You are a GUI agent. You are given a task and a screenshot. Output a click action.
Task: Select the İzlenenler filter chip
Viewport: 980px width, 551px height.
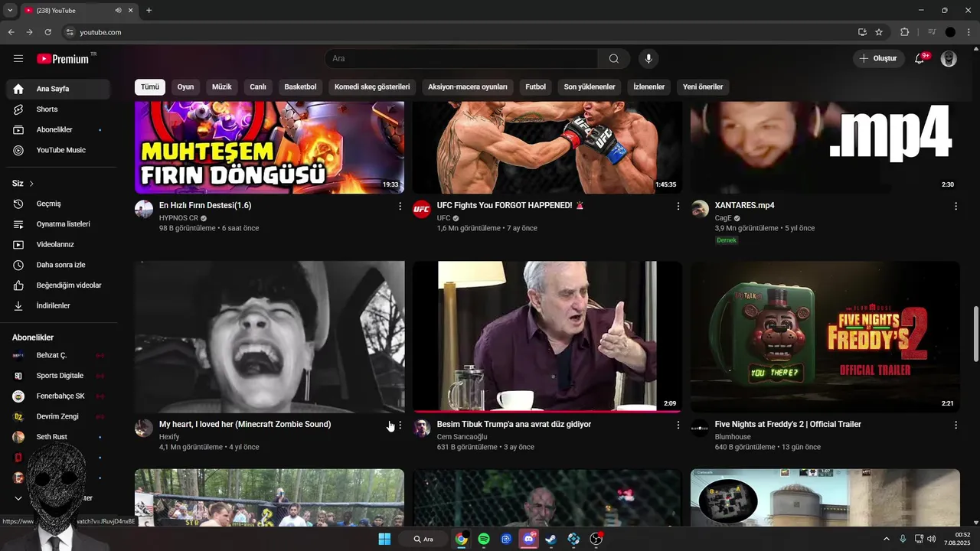coord(649,86)
